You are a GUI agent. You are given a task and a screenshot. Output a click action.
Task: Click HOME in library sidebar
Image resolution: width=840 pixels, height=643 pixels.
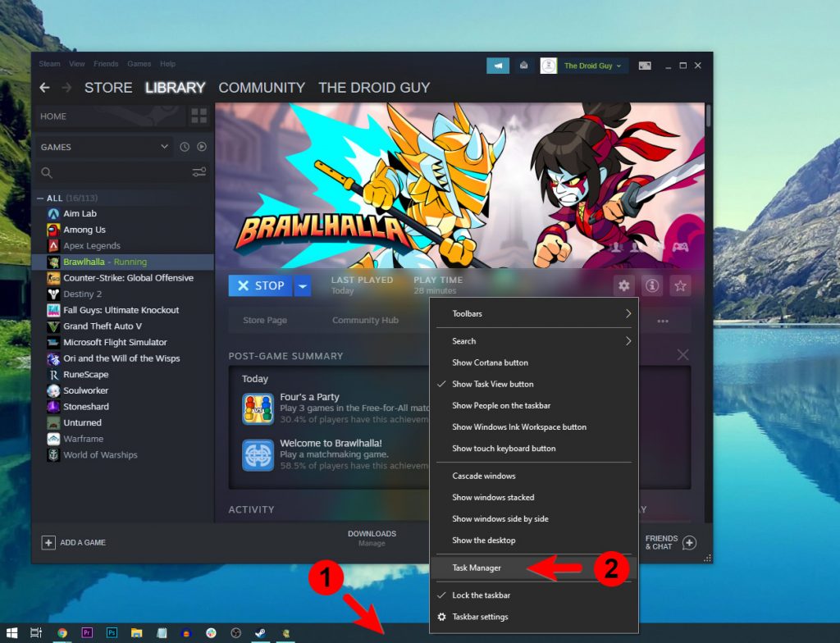tap(110, 116)
